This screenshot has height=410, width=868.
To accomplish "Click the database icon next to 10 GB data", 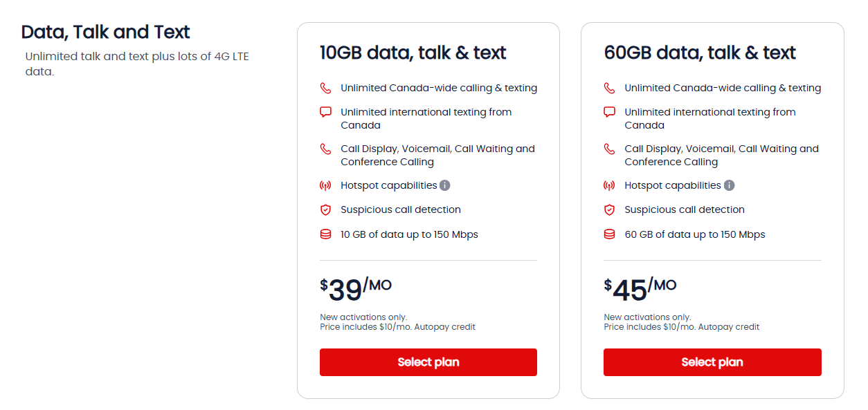I will 325,234.
